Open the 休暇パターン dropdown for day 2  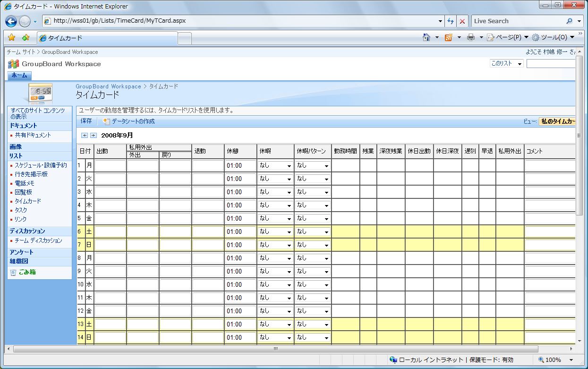click(313, 179)
